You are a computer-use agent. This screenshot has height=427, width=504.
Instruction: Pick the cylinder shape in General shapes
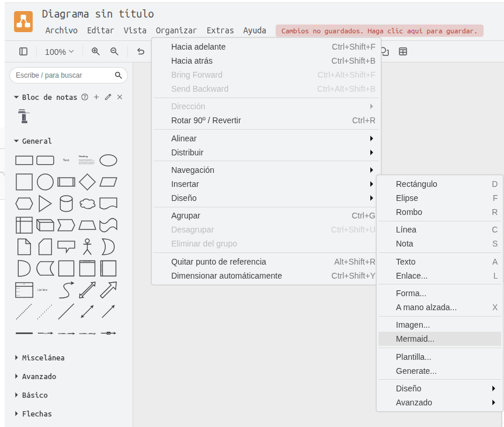[x=66, y=203]
